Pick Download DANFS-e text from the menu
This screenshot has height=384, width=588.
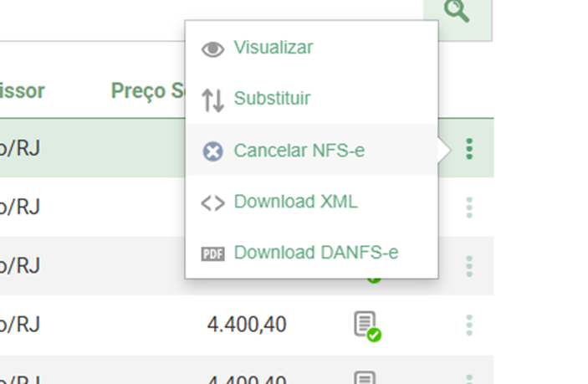point(316,253)
